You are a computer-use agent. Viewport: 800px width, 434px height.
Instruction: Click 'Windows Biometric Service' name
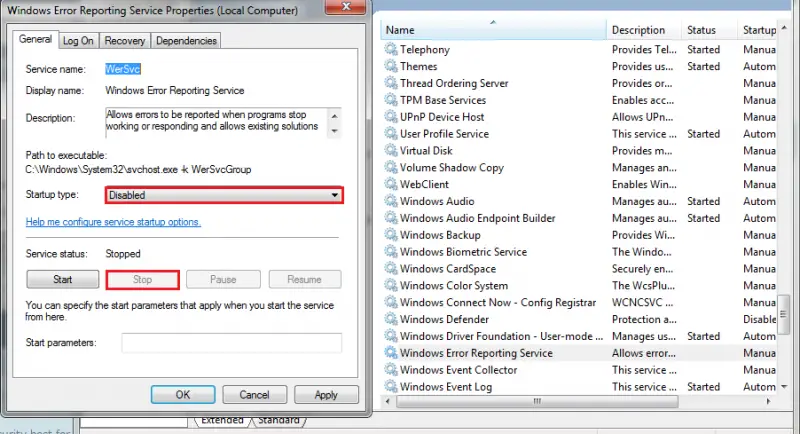click(463, 252)
